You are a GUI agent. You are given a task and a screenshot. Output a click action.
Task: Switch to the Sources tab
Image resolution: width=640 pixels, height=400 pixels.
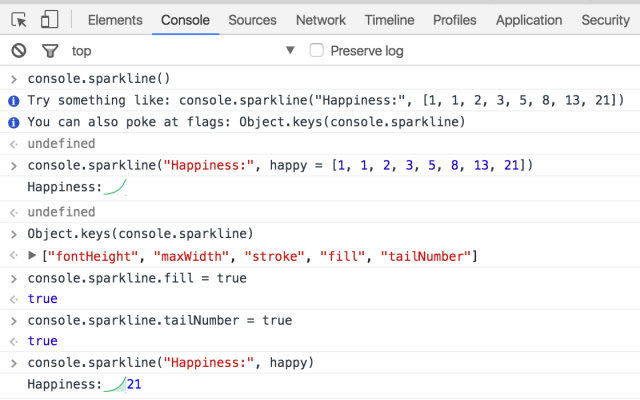(x=252, y=20)
